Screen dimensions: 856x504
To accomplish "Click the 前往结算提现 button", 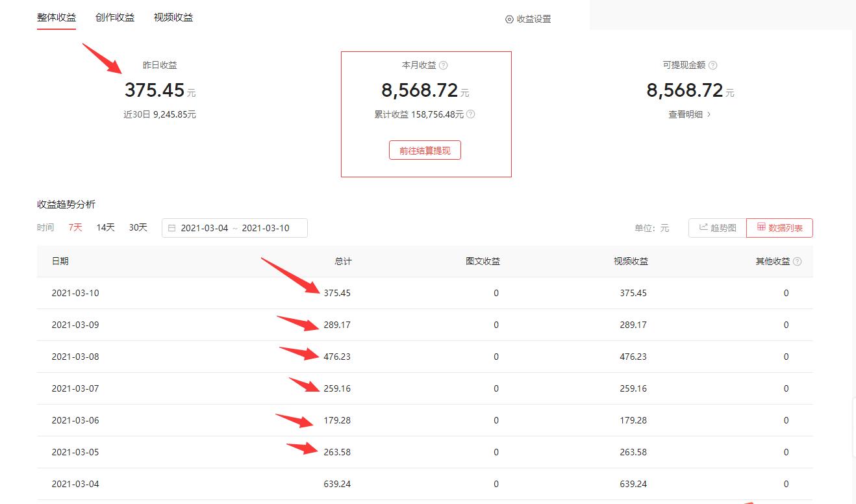I will [x=425, y=150].
